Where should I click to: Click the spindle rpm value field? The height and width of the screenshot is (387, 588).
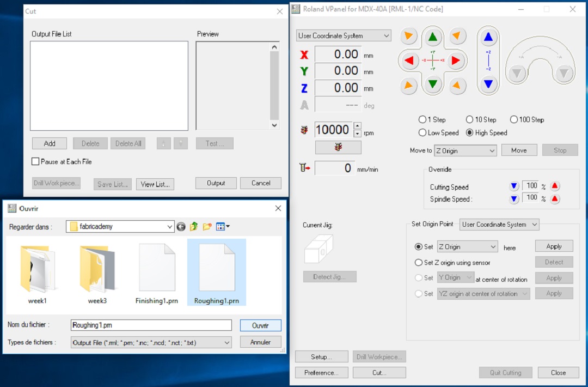334,130
